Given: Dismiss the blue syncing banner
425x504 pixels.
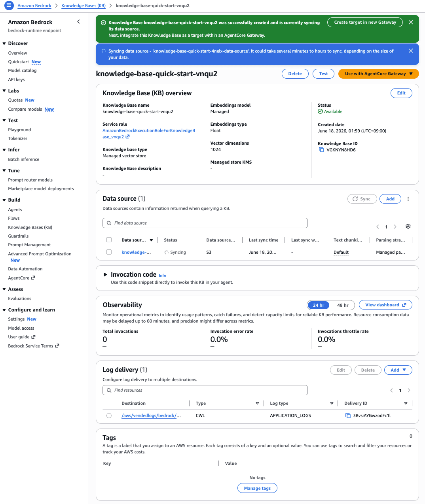Looking at the screenshot, I should (411, 51).
